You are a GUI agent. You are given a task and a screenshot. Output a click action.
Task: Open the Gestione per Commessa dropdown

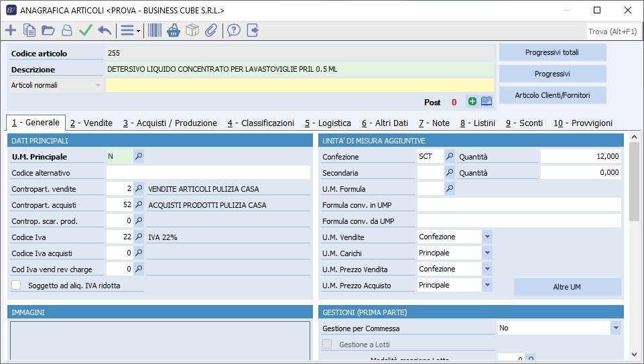(615, 328)
